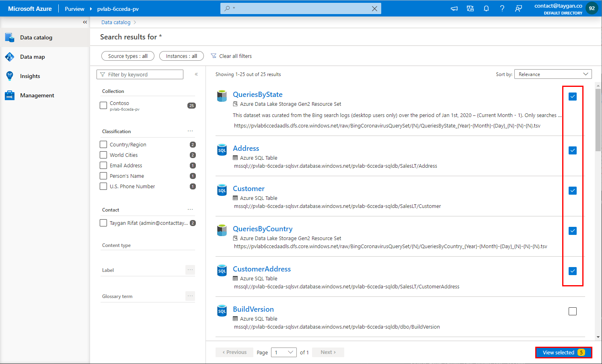This screenshot has height=364, width=602.
Task: Click the Customer SQL icon
Action: 222,190
